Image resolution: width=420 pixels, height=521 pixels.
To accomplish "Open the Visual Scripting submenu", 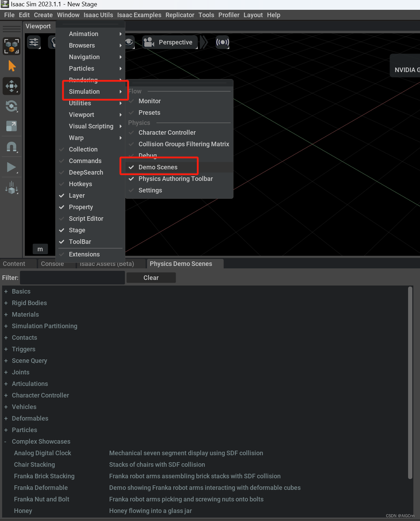I will (90, 126).
